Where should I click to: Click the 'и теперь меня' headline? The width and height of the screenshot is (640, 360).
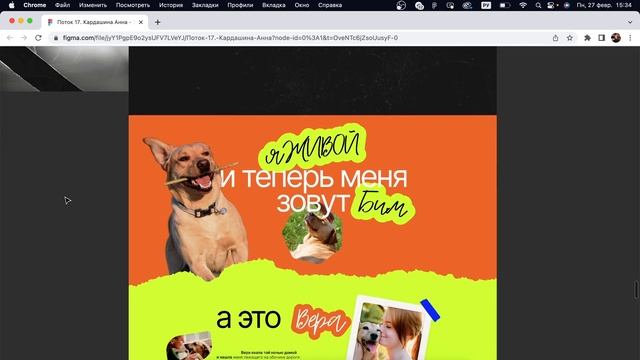pos(313,178)
